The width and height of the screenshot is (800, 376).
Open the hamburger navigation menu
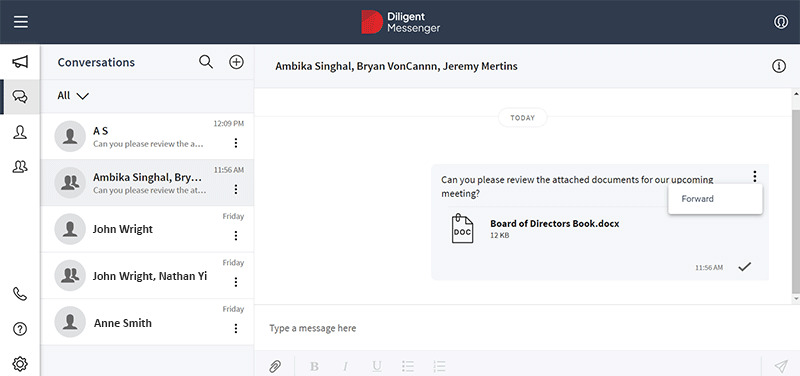point(21,22)
